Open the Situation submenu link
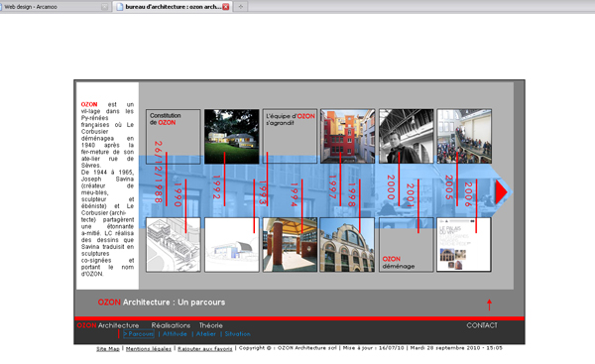 click(x=238, y=334)
